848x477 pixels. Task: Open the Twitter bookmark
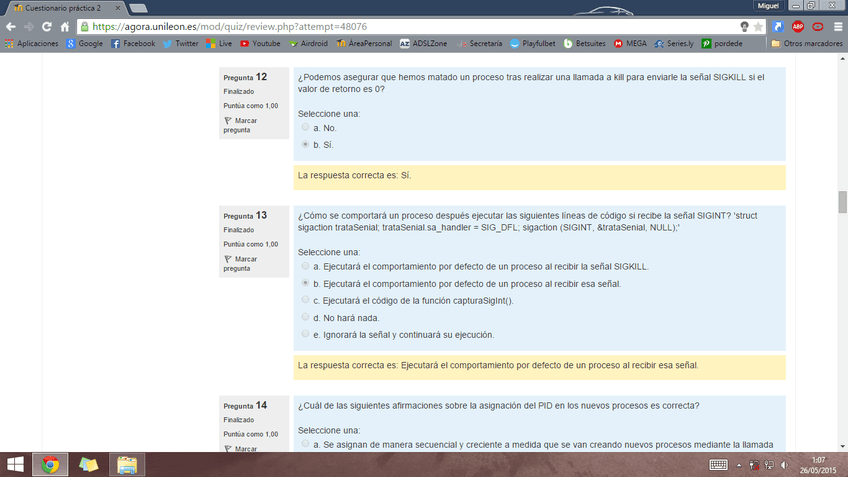181,43
